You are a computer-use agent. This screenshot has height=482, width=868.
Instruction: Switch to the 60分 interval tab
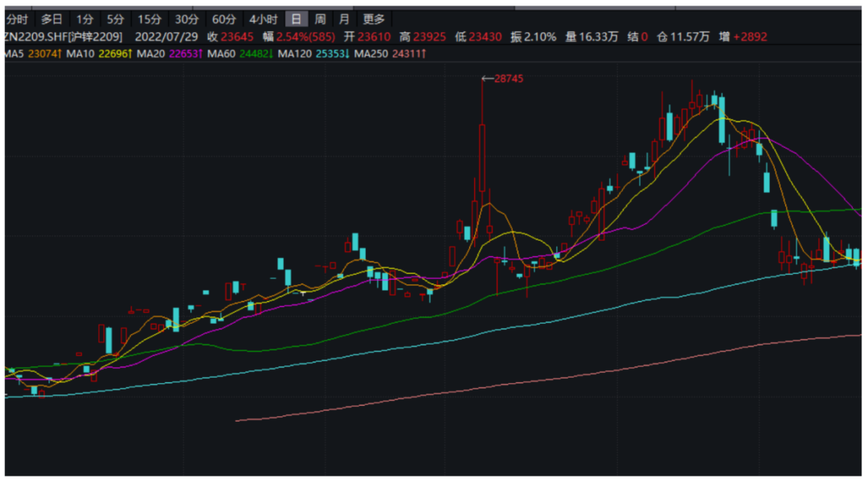(223, 19)
